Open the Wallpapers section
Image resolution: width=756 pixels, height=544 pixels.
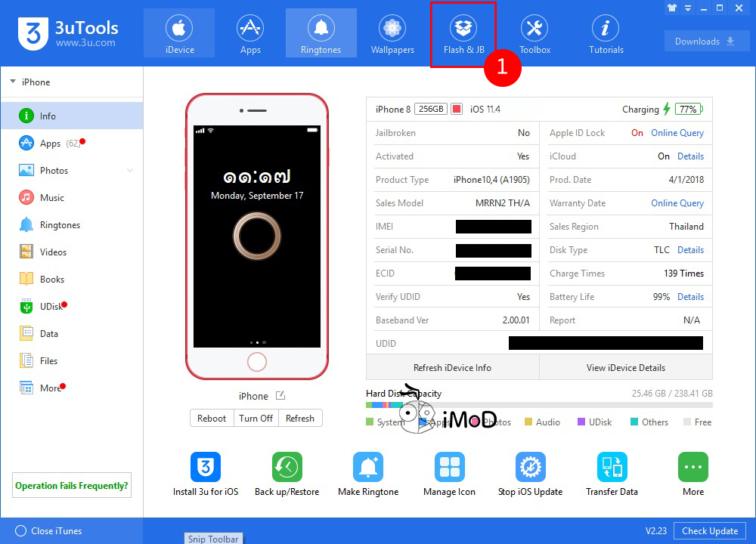coord(392,33)
